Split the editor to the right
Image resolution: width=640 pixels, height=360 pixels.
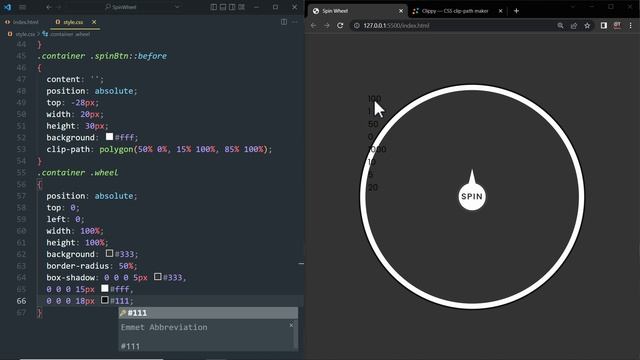click(284, 22)
